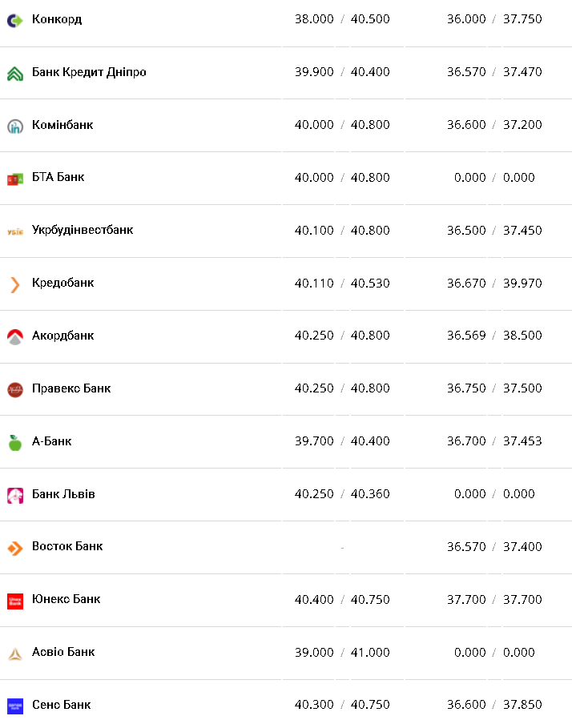Image resolution: width=572 pixels, height=728 pixels.
Task: Click the Правекс Банк logo icon
Action: pyautogui.click(x=14, y=390)
